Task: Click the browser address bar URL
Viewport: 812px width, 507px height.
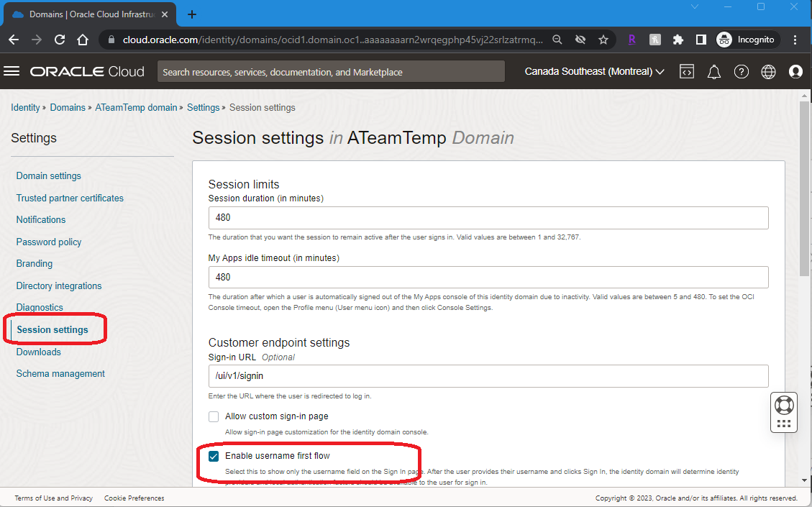Action: (x=332, y=40)
